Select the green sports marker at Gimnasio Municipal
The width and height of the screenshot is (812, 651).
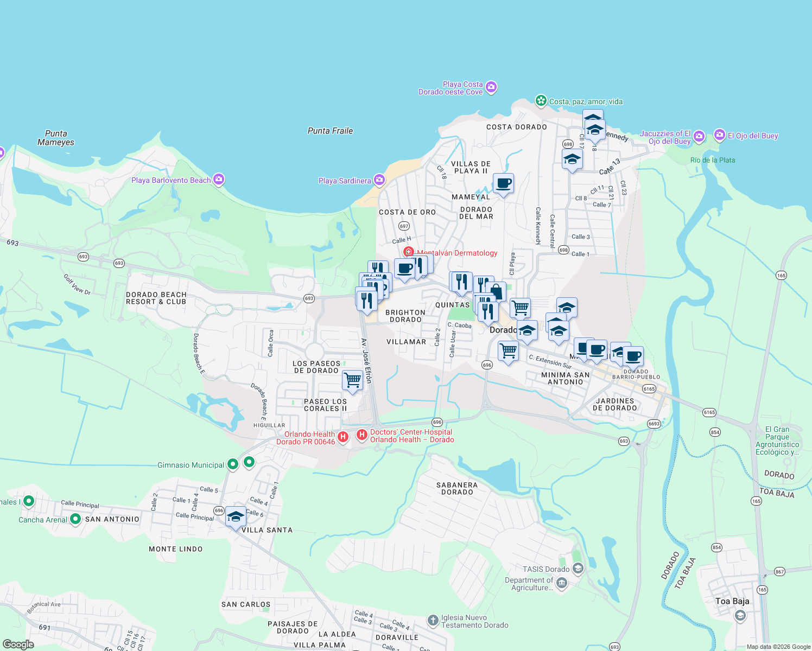pos(233,464)
